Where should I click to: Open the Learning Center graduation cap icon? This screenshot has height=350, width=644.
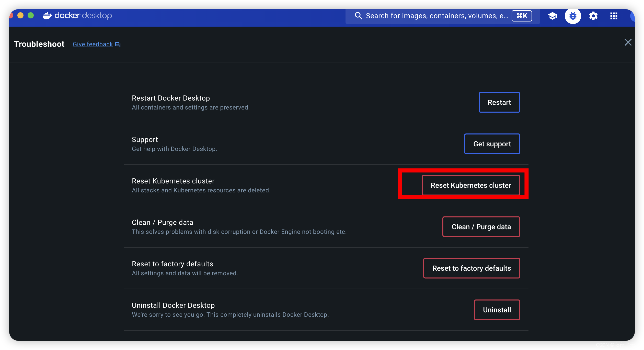tap(553, 16)
